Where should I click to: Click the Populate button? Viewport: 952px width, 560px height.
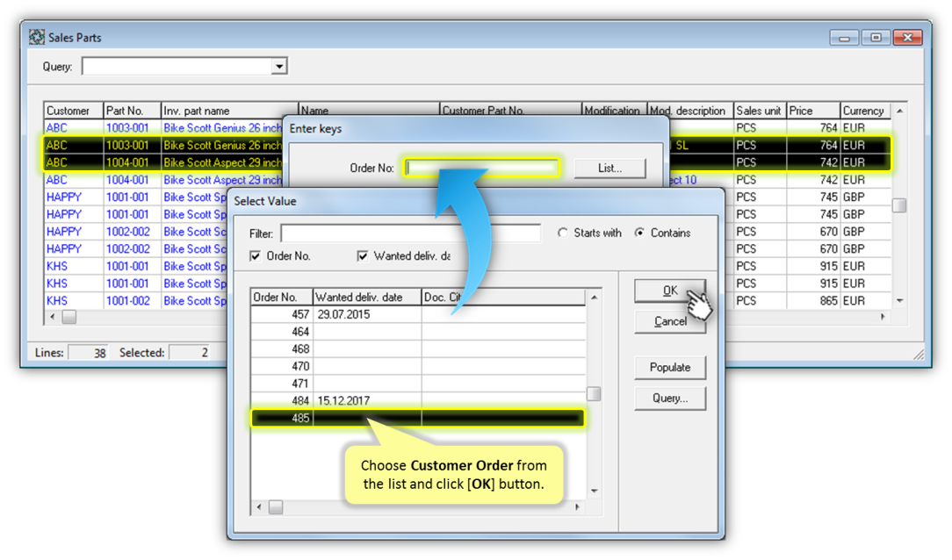[x=670, y=367]
